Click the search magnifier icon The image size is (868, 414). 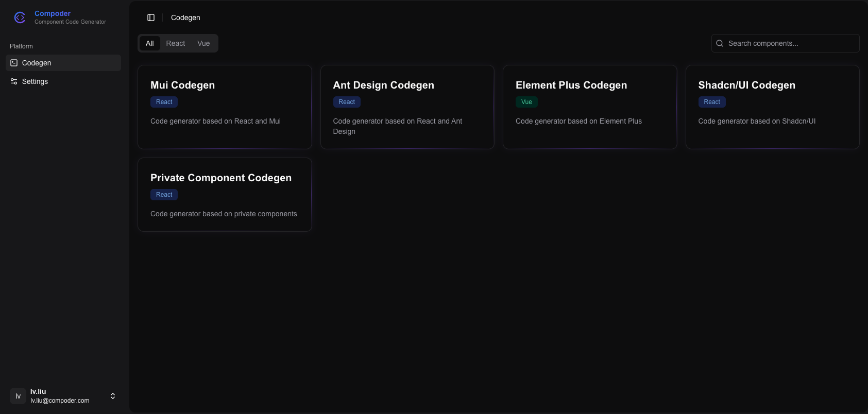tap(720, 43)
